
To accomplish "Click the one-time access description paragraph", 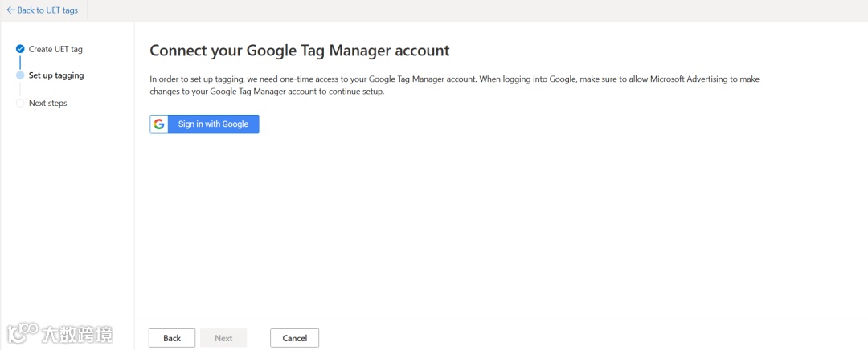I will coord(454,79).
